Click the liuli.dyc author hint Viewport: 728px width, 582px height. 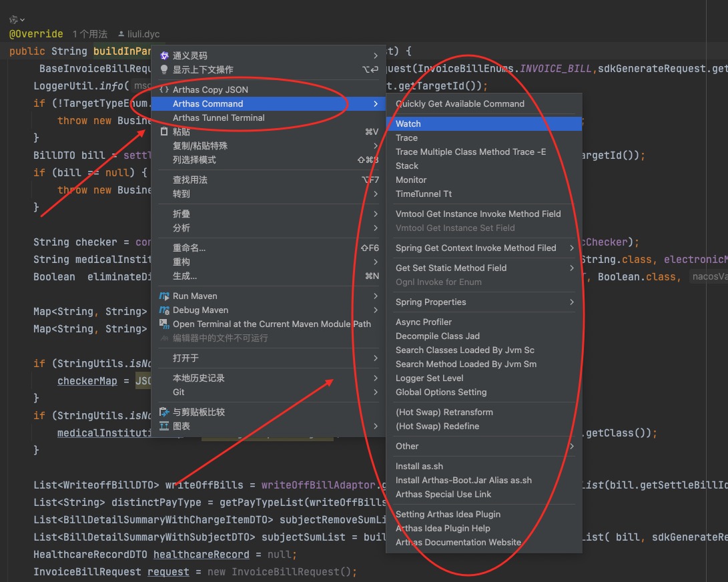pos(143,34)
